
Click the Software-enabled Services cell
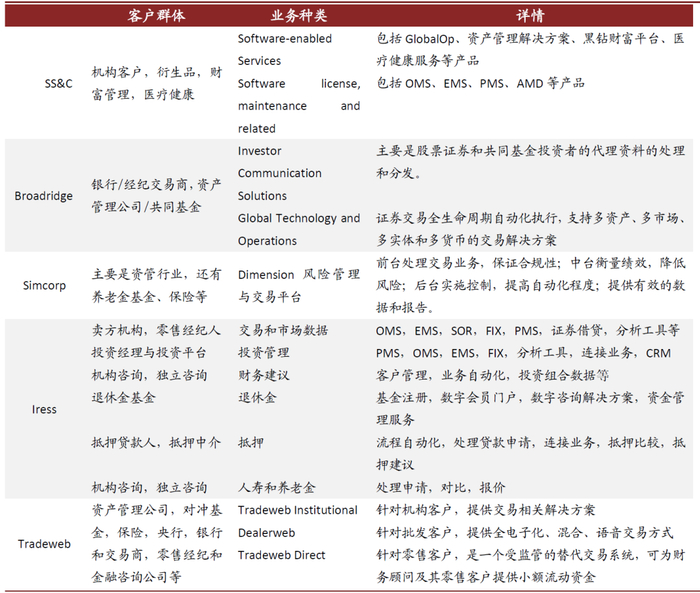[285, 50]
